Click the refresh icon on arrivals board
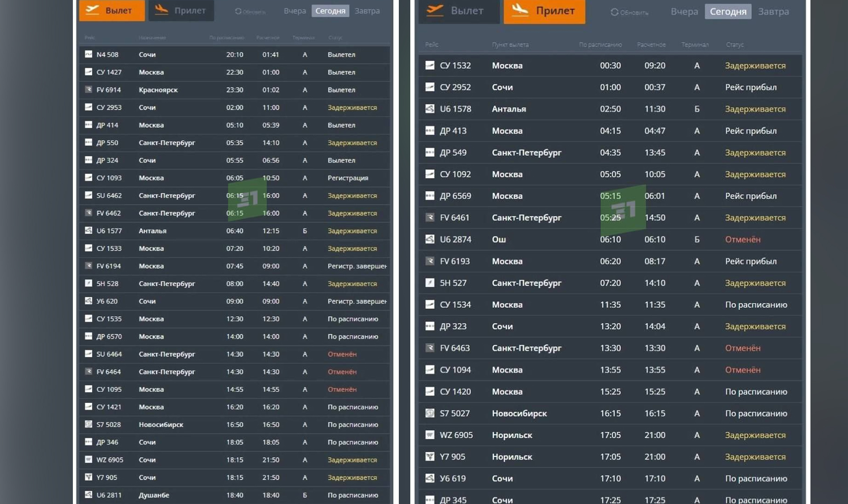The image size is (848, 504). tap(614, 12)
